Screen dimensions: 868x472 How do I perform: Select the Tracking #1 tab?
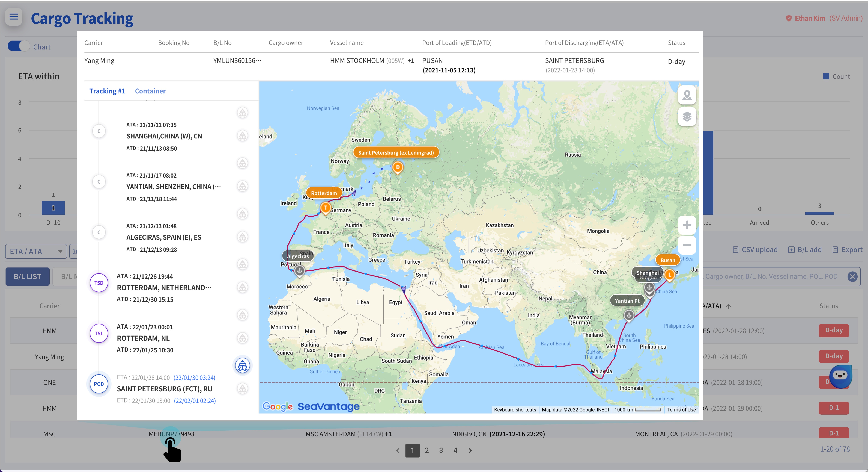(x=107, y=91)
